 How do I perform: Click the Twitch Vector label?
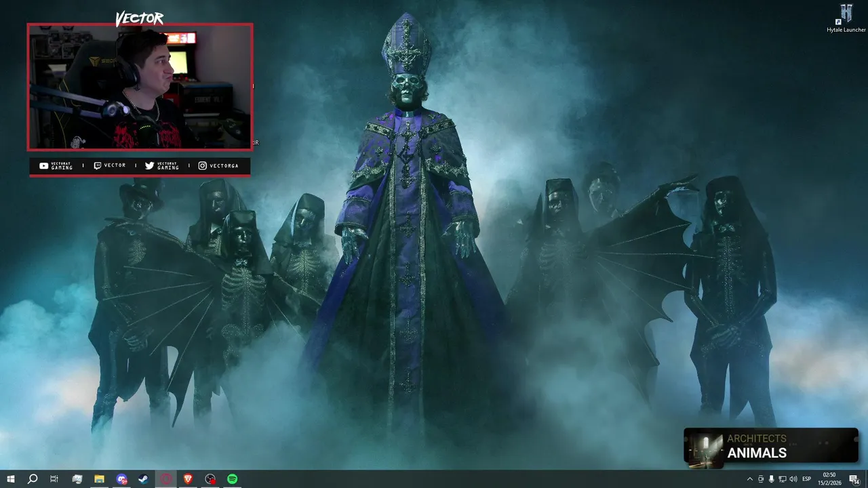click(x=109, y=165)
